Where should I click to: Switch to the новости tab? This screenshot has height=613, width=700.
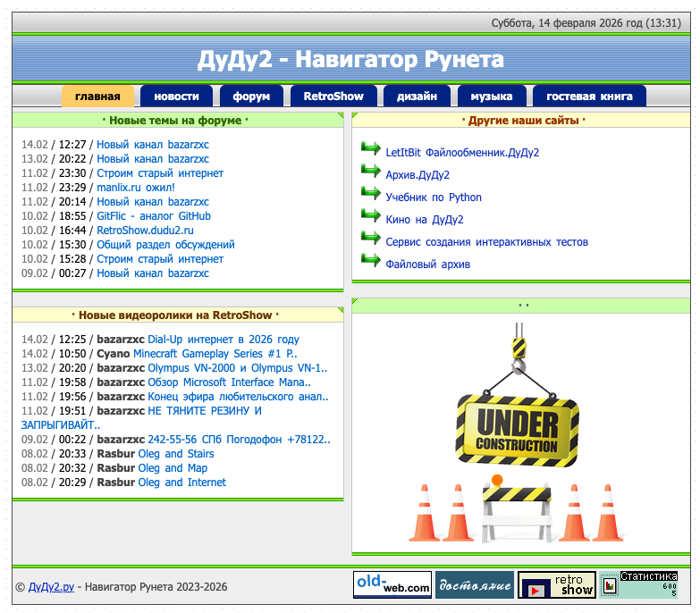176,97
